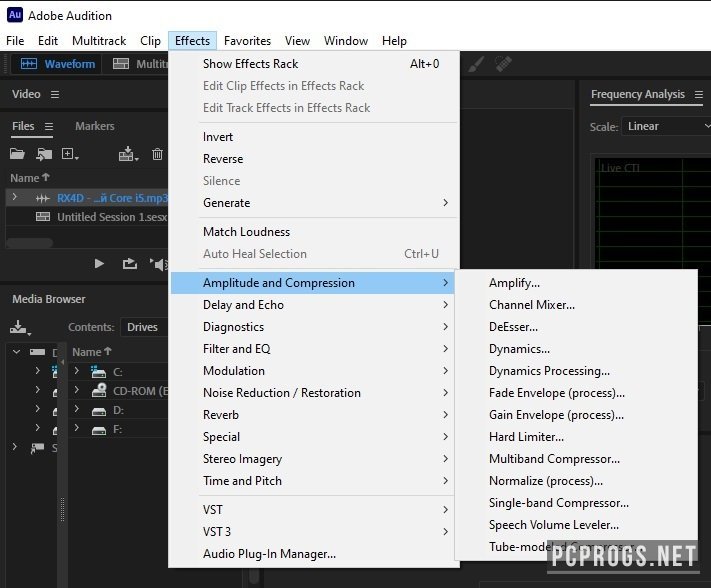Viewport: 711px width, 588px height.
Task: Select Channel Mixer effect
Action: pyautogui.click(x=577, y=305)
